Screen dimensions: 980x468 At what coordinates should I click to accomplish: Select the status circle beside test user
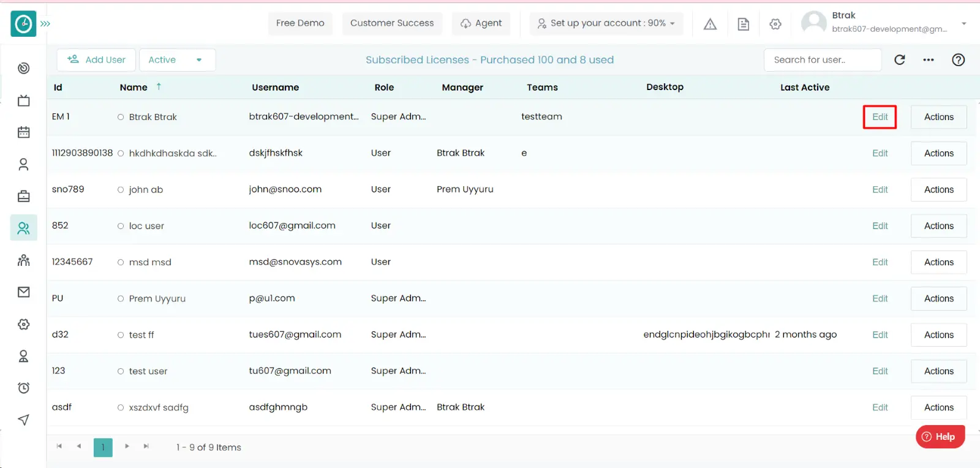121,371
